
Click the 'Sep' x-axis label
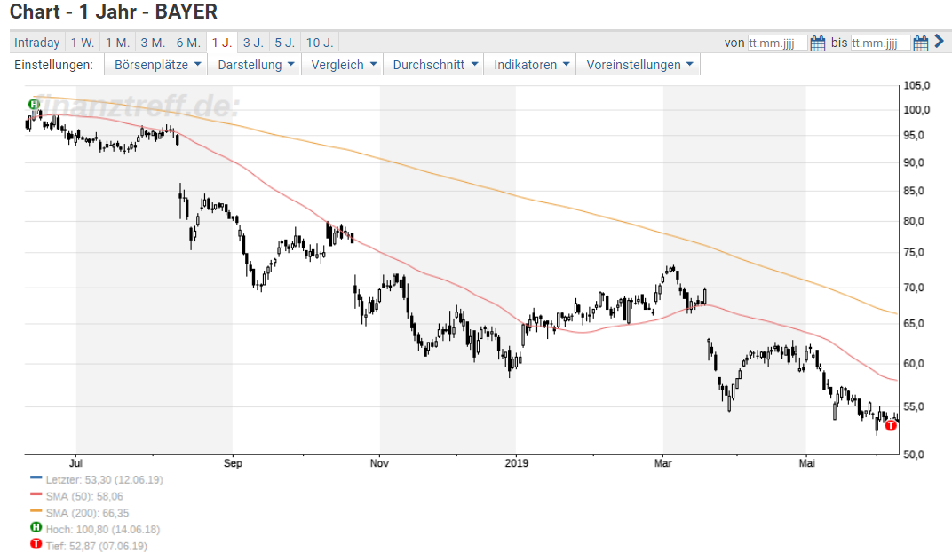(x=233, y=463)
